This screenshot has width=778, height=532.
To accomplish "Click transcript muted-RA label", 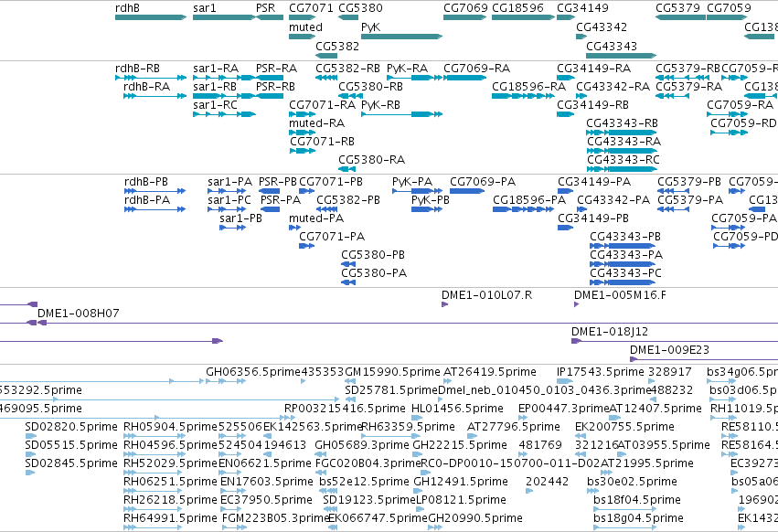I will 317,123.
